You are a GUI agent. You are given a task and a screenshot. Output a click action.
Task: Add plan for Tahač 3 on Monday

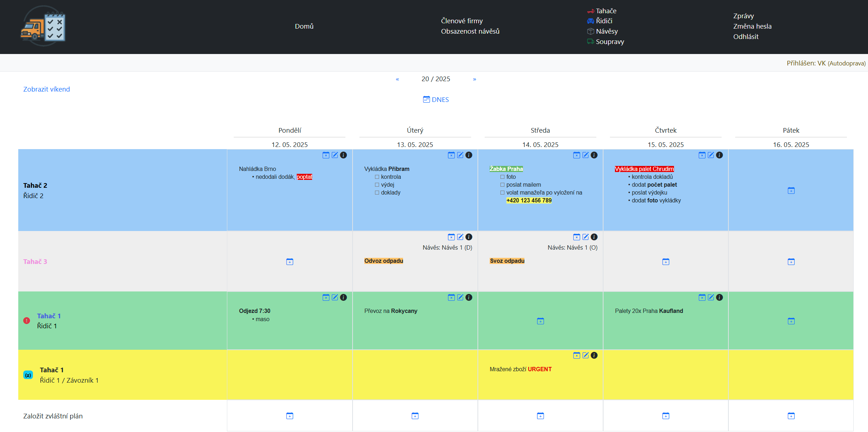click(x=290, y=262)
